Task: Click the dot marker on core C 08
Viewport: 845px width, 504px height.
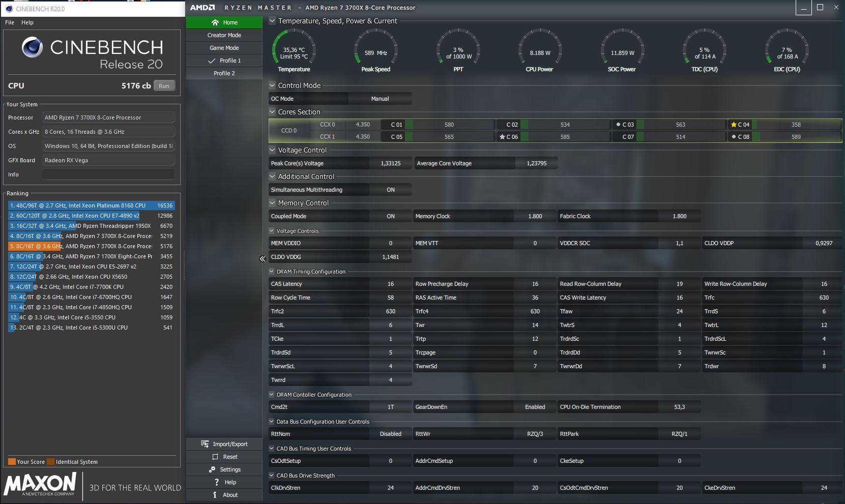Action: tap(734, 137)
